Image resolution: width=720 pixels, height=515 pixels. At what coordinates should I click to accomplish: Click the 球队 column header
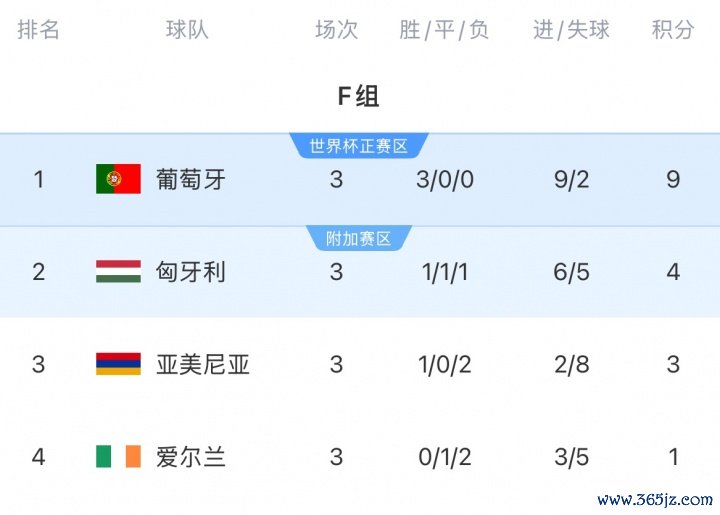tap(187, 30)
